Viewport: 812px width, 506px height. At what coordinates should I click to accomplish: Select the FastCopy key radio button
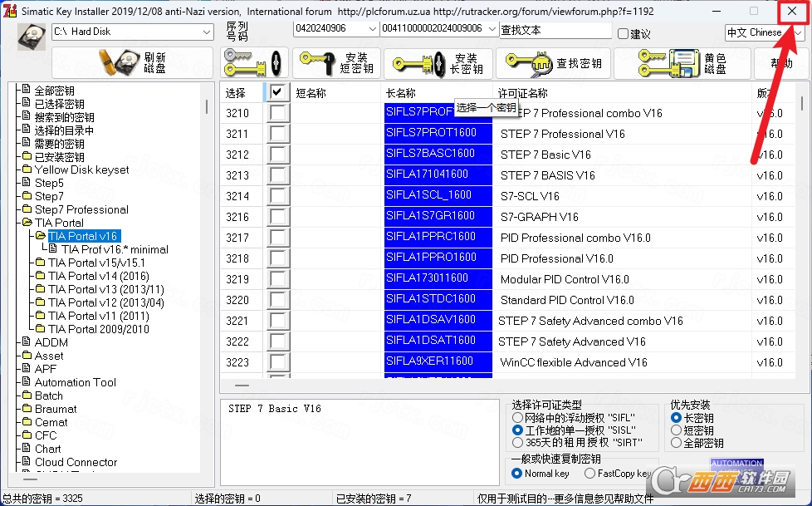tap(589, 474)
